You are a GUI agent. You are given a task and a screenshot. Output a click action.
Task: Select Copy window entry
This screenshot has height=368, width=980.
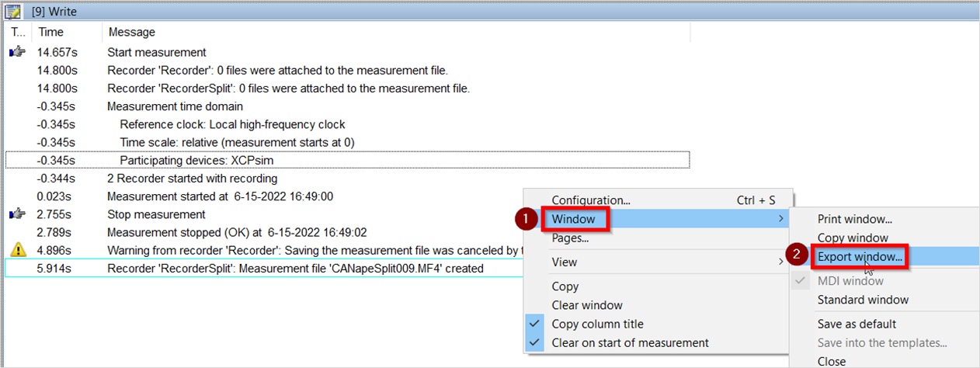pos(853,238)
